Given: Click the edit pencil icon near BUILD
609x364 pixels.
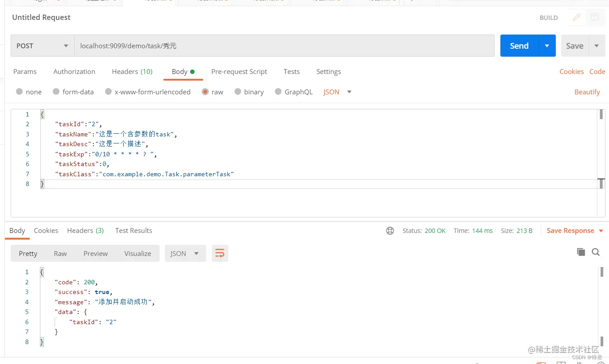Looking at the screenshot, I should pos(576,17).
